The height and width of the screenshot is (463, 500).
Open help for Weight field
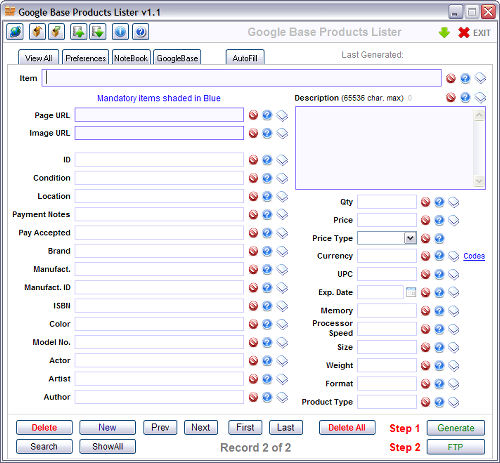[439, 366]
